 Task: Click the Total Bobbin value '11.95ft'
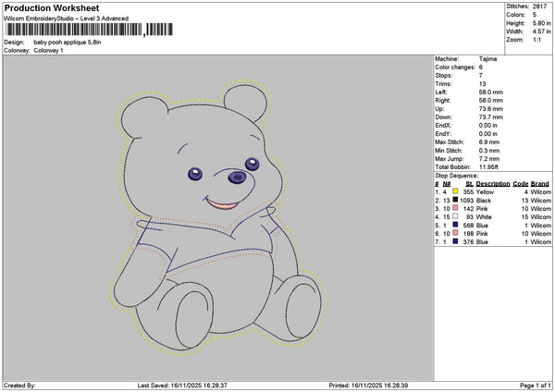(488, 167)
